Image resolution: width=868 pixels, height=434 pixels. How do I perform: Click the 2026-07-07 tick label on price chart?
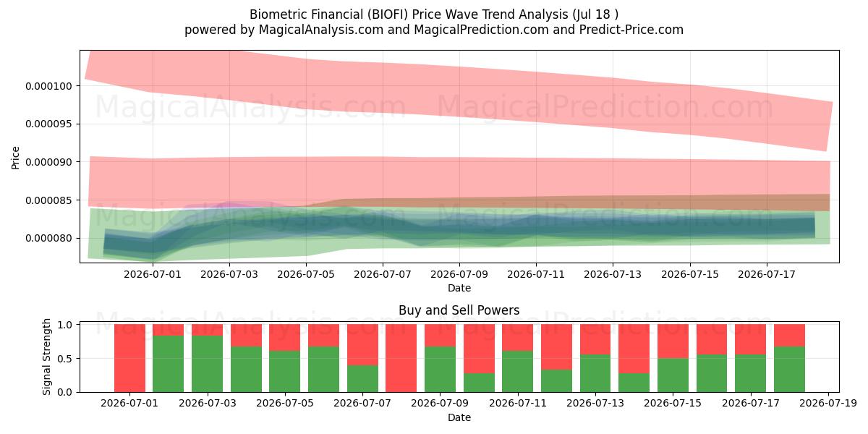pos(383,275)
